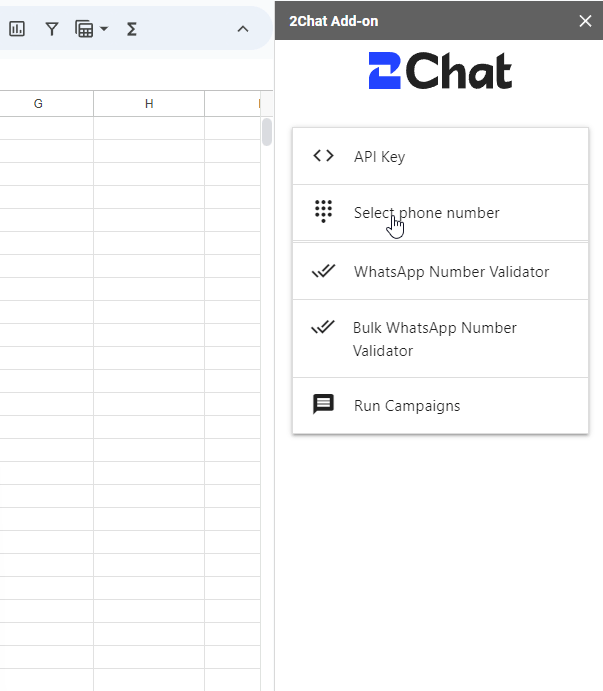Click the Insert chart icon in toolbar

17,29
